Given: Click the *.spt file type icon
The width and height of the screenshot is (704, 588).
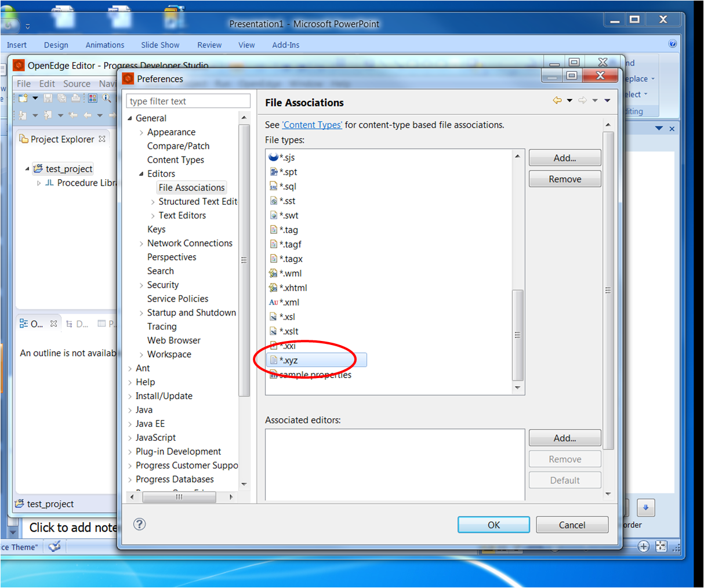Looking at the screenshot, I should coord(274,172).
